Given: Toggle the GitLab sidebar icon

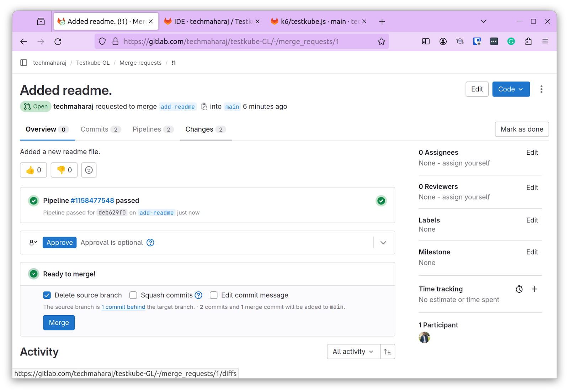Looking at the screenshot, I should [24, 63].
